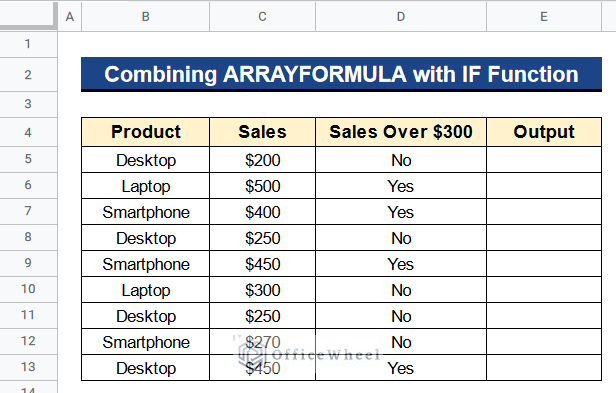
Task: Select column D header
Action: pyautogui.click(x=401, y=17)
